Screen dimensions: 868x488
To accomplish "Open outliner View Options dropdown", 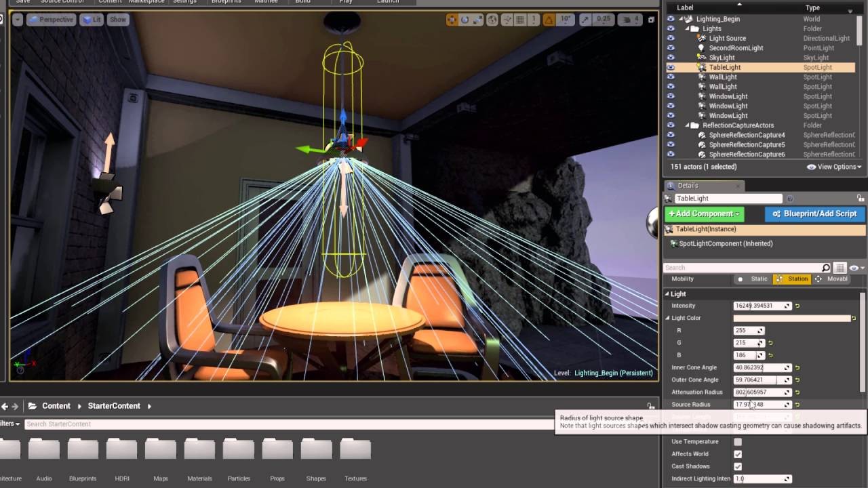I will coord(834,167).
